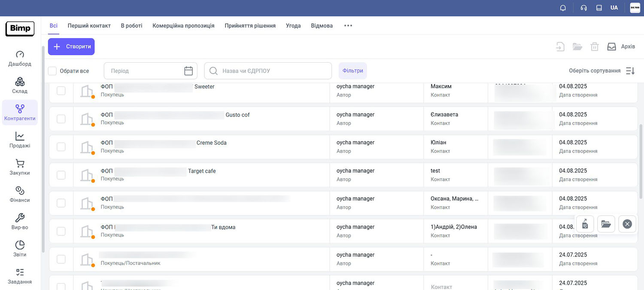Screen dimensions: 644x290
Task: Open the notifications bell icon
Action: click(x=563, y=8)
